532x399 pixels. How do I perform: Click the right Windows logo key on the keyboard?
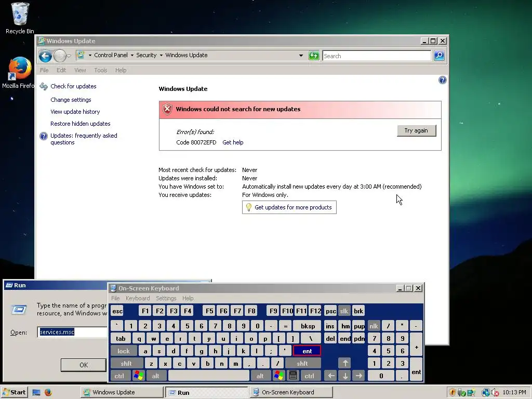coord(279,376)
